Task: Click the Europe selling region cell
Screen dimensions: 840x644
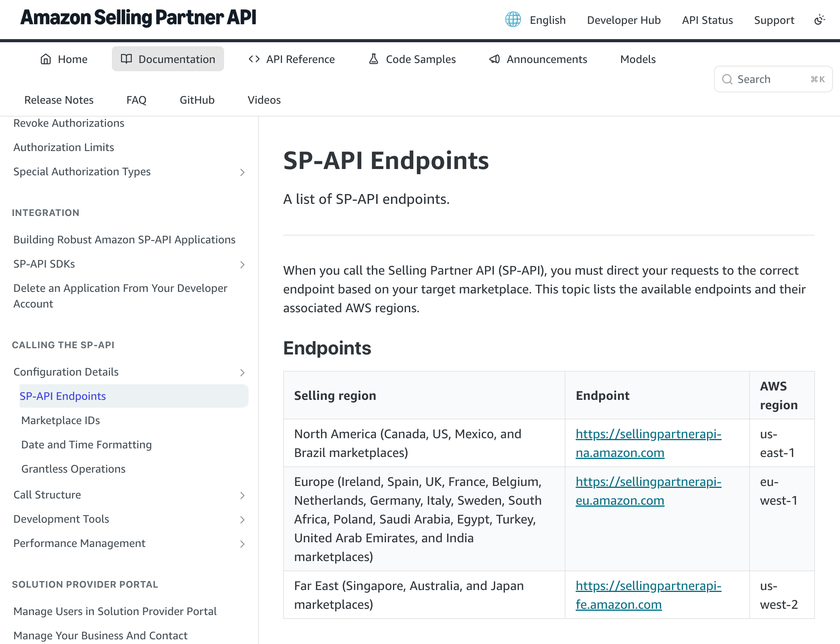Action: point(424,519)
